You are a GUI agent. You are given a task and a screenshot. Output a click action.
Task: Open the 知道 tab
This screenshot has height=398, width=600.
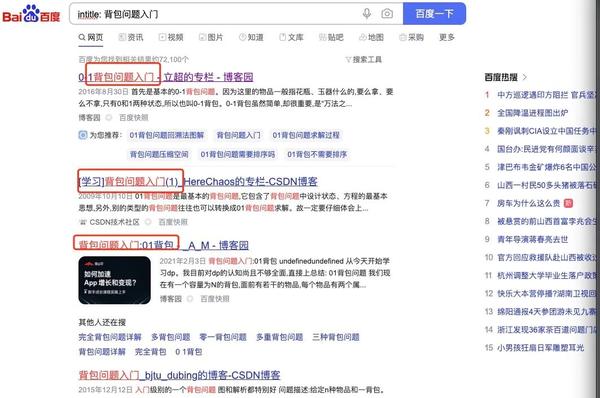(251, 37)
